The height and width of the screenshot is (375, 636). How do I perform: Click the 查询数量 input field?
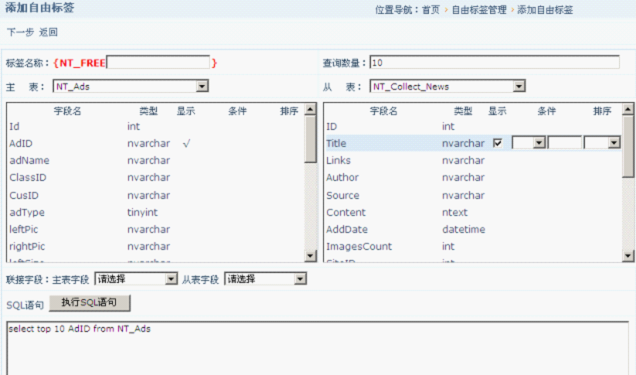pos(494,62)
